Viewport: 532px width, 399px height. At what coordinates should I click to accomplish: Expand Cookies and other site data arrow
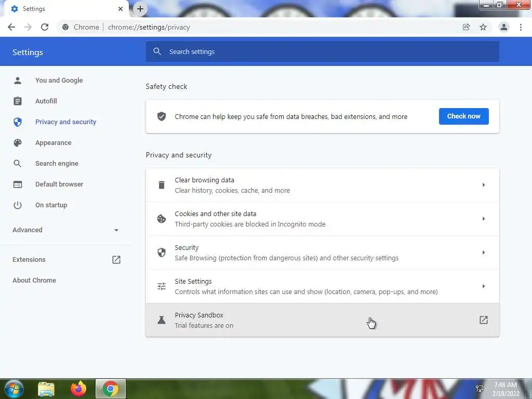pos(484,219)
